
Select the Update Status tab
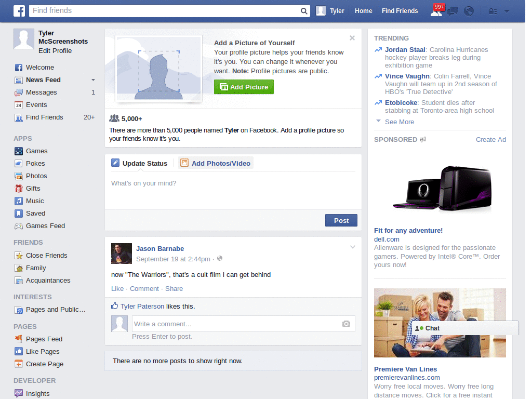139,163
